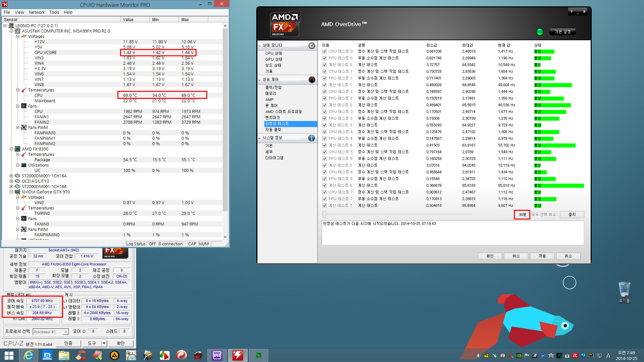This screenshot has height=362, width=644.
Task: Expand the OCZ-AGILITY3 drive node
Action: point(11,181)
